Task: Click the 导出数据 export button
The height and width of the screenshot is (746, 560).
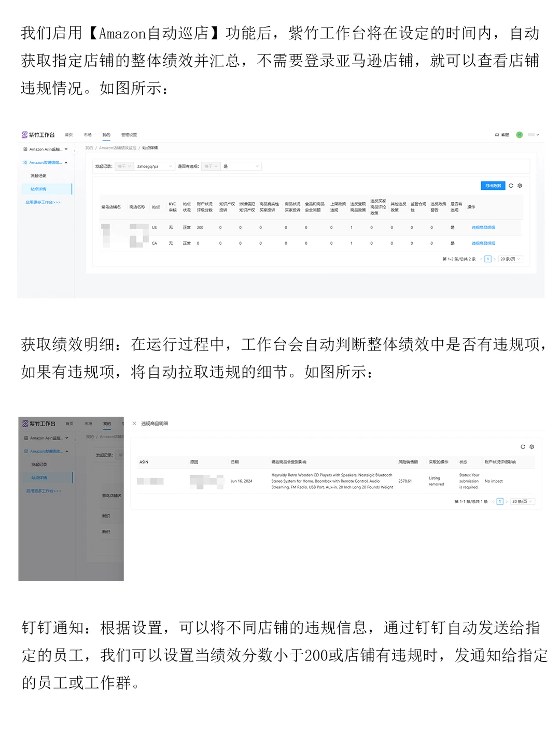Action: pyautogui.click(x=492, y=186)
